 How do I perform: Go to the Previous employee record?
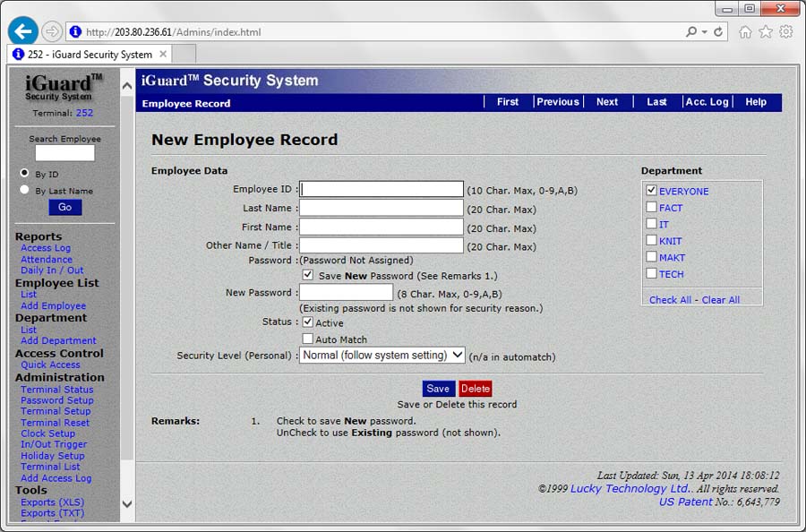[x=558, y=102]
